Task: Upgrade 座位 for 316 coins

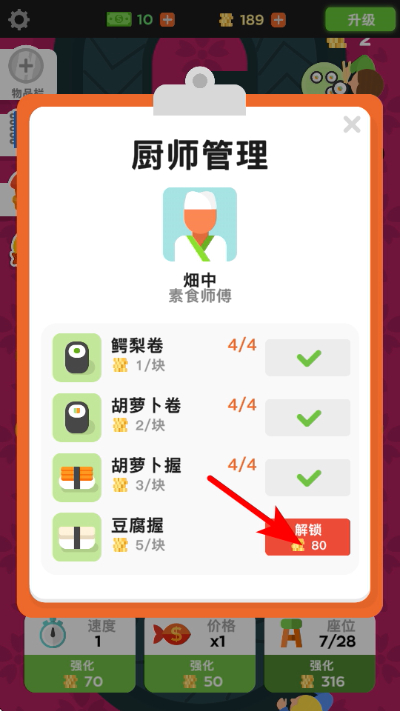Action: point(320,673)
